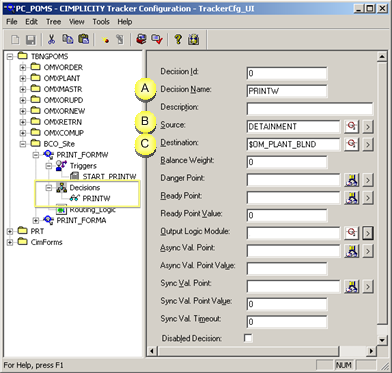Collapse the BCO_Site folder
The height and width of the screenshot is (373, 392).
tap(23, 144)
